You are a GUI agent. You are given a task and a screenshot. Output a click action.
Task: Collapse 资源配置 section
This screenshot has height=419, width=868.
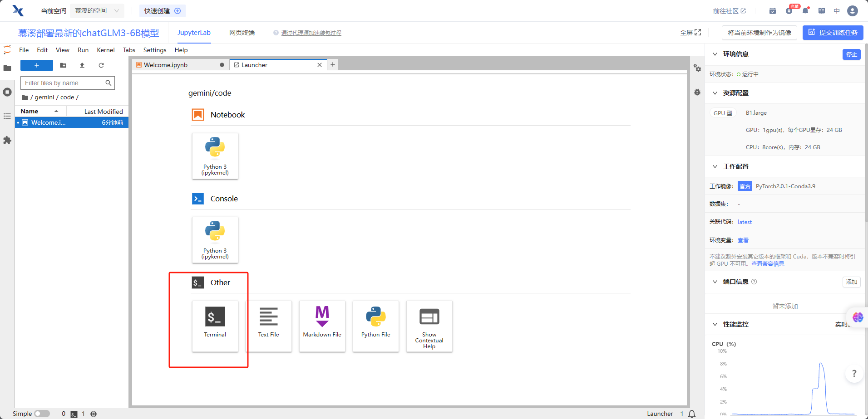click(x=715, y=93)
